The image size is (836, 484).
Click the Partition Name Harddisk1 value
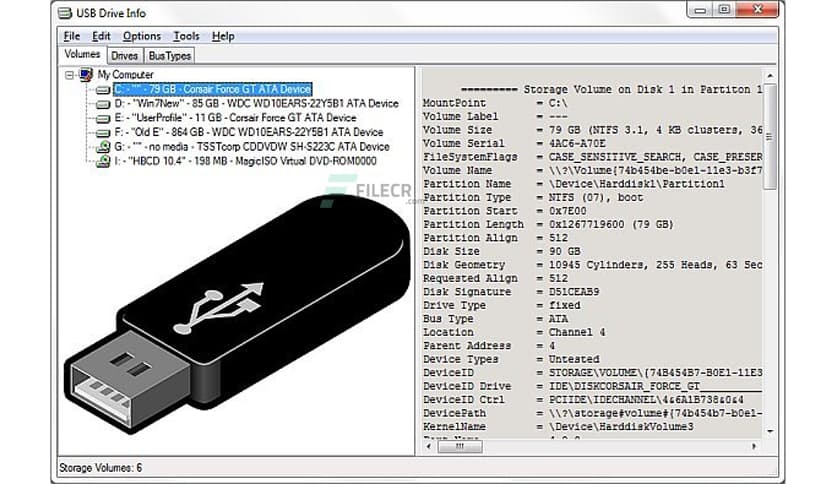[x=637, y=184]
